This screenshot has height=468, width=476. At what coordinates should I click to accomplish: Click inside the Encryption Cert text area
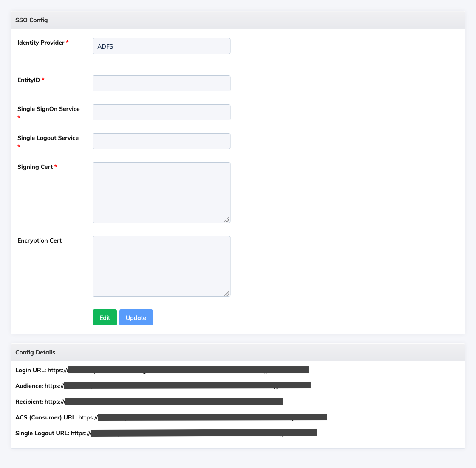tap(161, 266)
